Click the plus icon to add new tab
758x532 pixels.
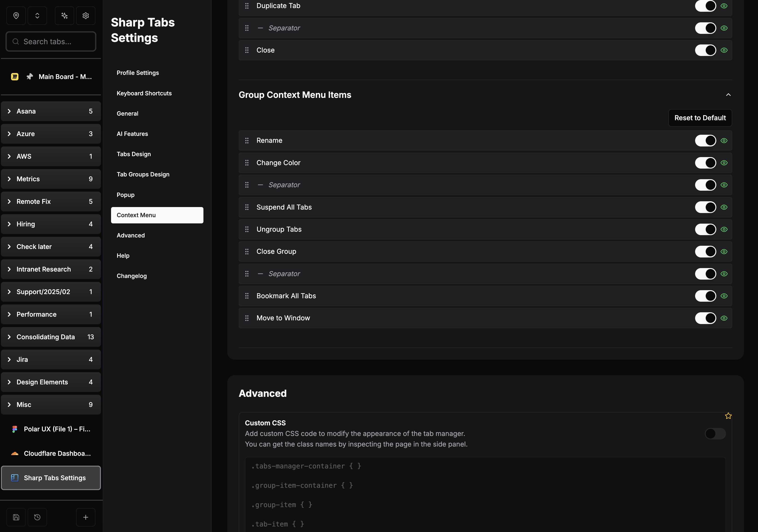coord(85,517)
